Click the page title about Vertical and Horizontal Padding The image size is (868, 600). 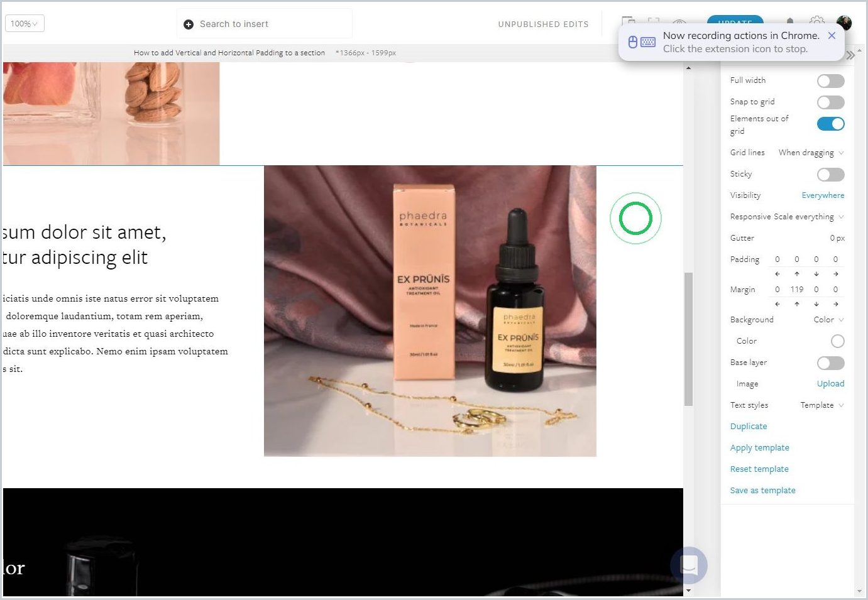(229, 53)
